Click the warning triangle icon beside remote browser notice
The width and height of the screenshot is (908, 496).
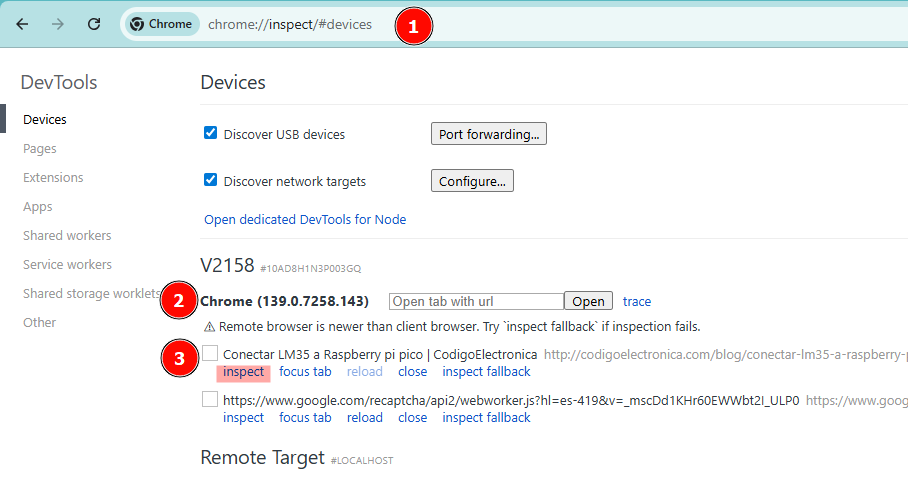coord(210,328)
